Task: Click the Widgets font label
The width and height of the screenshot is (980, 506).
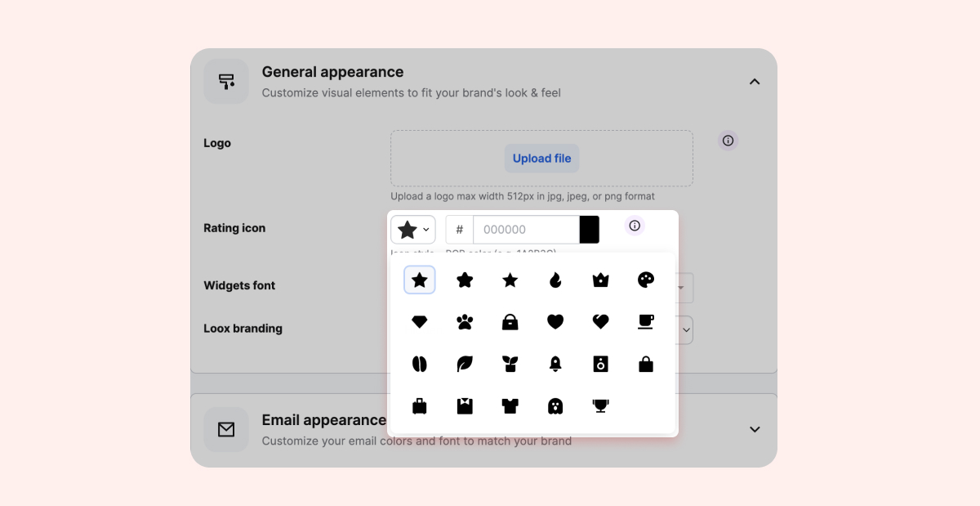Action: (x=239, y=285)
